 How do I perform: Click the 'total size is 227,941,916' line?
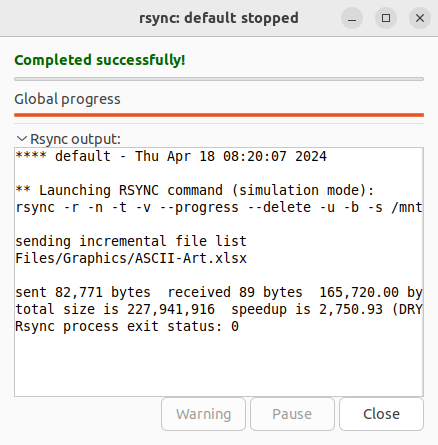(219, 309)
